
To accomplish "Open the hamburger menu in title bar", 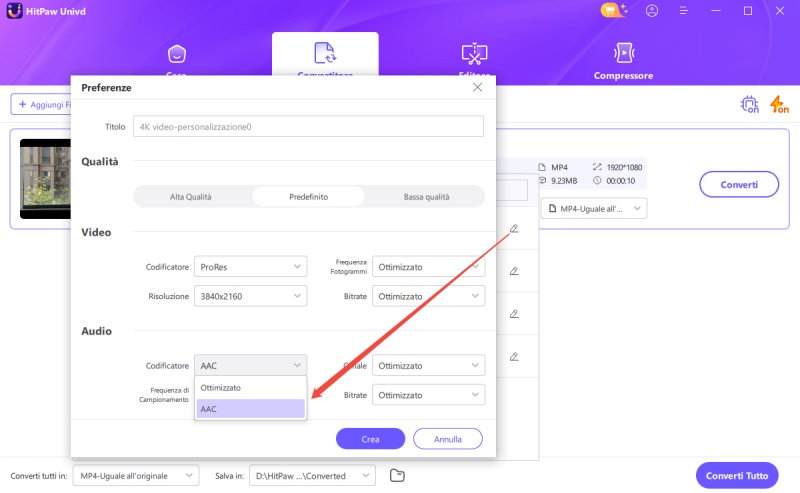I will click(684, 11).
